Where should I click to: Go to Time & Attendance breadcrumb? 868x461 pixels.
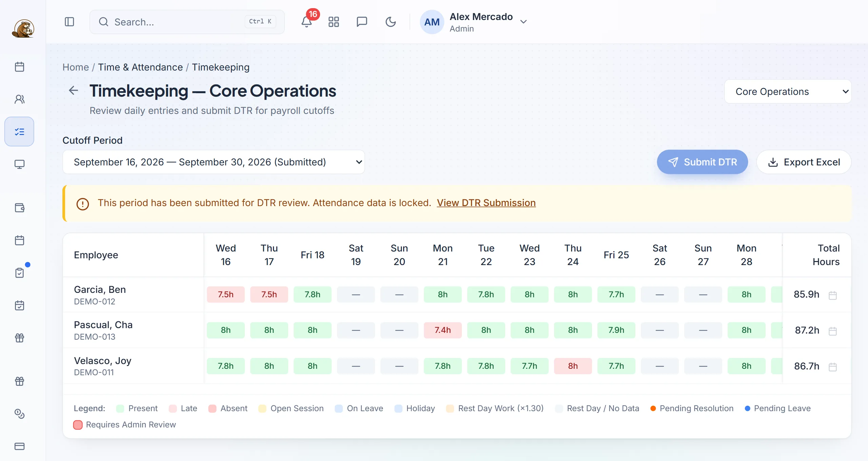click(x=140, y=67)
